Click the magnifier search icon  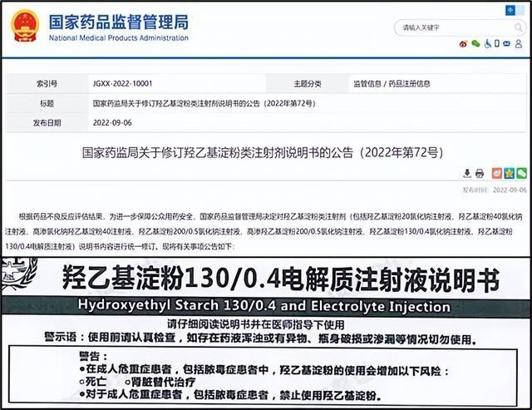tap(519, 27)
